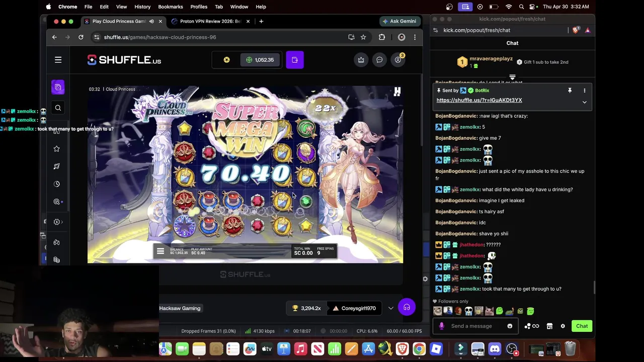
Task: Click the VIP crown icon in Shuffle header
Action: (x=361, y=60)
